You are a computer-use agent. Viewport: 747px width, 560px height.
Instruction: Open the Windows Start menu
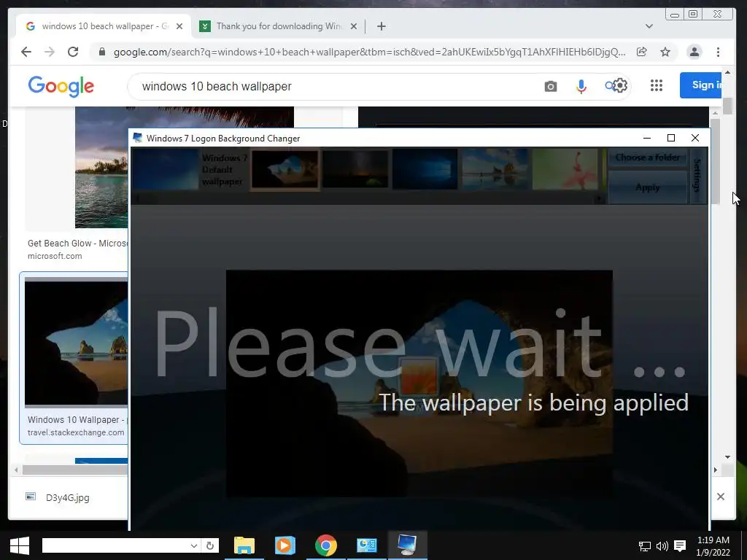tap(19, 545)
